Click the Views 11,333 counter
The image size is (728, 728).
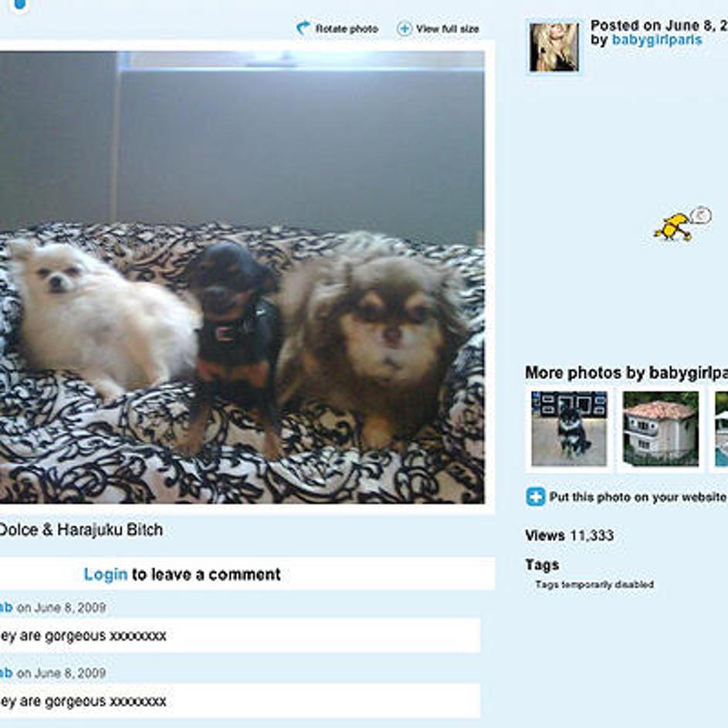click(x=569, y=535)
